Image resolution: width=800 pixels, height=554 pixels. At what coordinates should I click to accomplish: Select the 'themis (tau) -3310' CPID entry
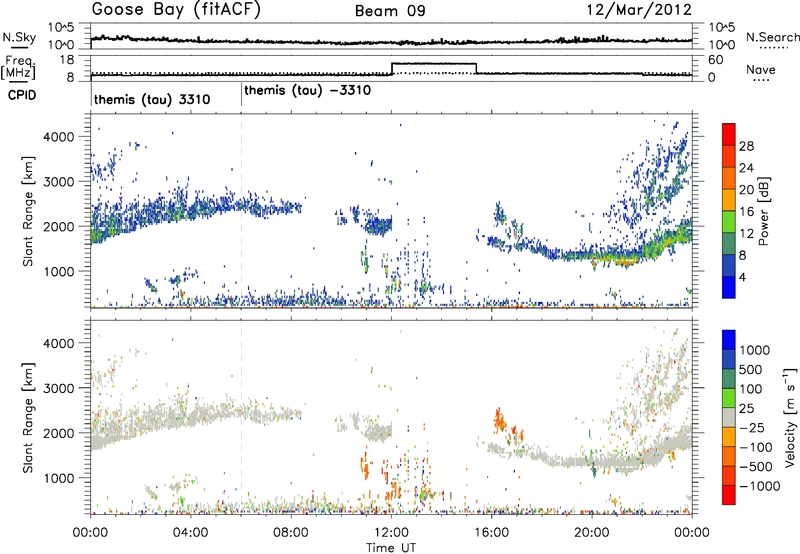tap(308, 91)
